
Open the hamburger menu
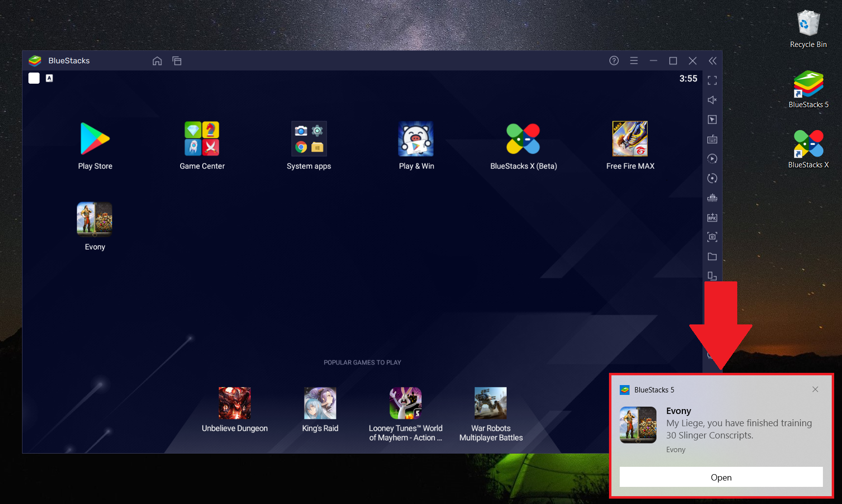[x=634, y=61]
